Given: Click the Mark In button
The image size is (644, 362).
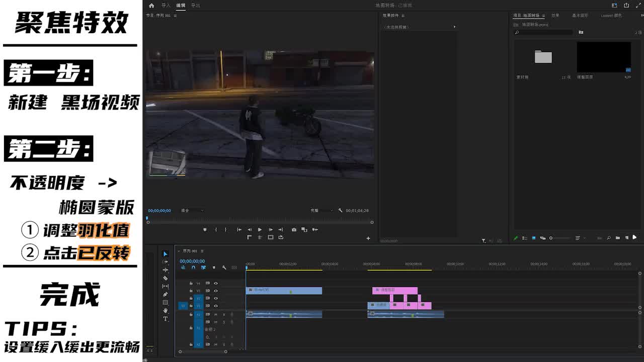Looking at the screenshot, I should click(x=216, y=230).
